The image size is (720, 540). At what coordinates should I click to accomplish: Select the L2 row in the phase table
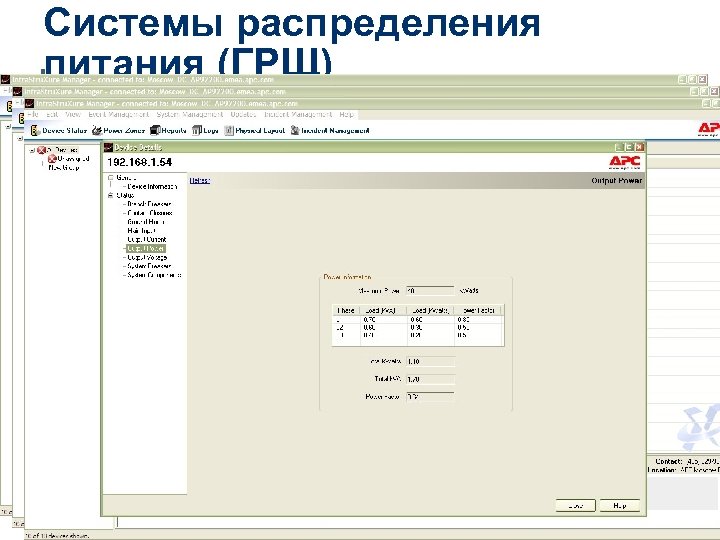(418, 327)
